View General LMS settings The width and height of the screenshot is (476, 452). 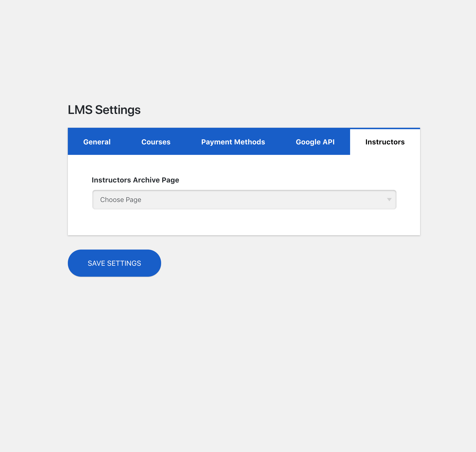(x=97, y=142)
